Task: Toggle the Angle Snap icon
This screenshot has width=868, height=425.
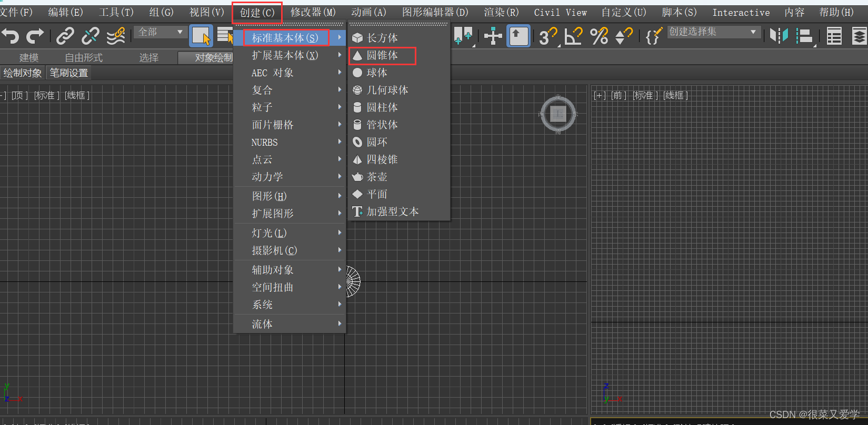Action: click(x=573, y=36)
